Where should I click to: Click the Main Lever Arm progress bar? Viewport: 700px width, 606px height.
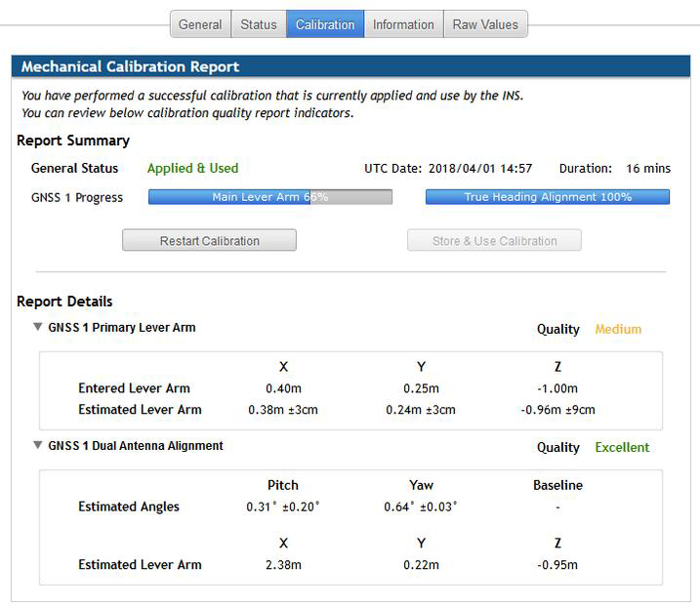coord(269,197)
